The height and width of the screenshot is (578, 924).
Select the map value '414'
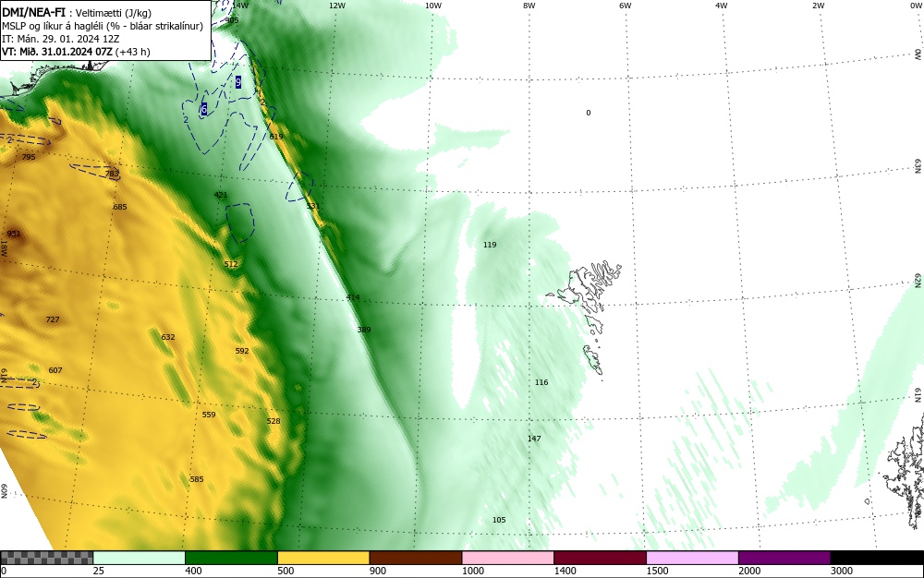click(x=352, y=298)
